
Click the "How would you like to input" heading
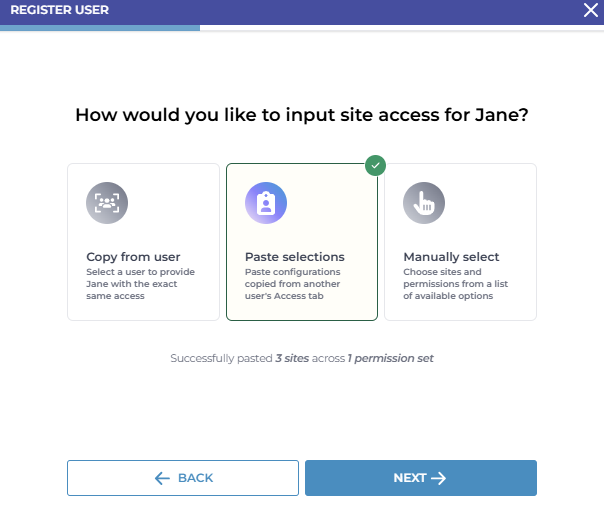click(302, 116)
